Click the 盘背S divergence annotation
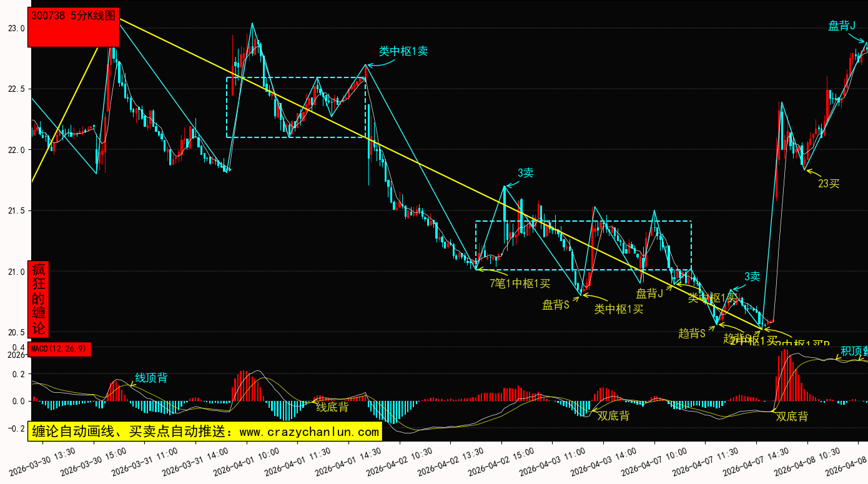The image size is (868, 484). tap(556, 305)
